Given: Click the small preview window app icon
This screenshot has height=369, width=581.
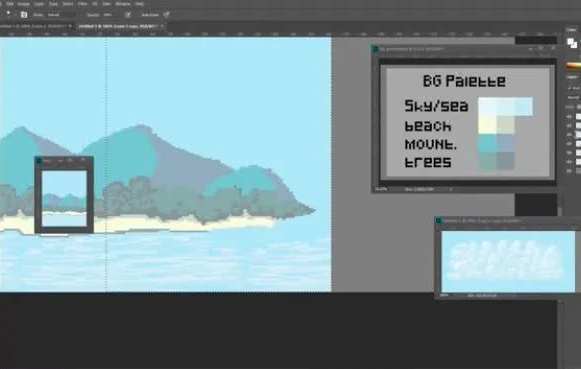Looking at the screenshot, I should click(39, 160).
